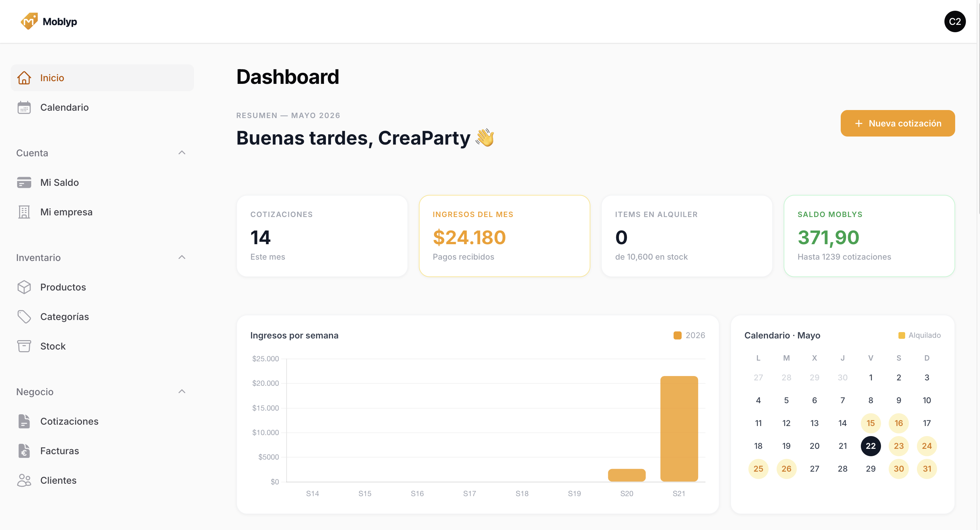Click the S20 bar in the chart
Image resolution: width=980 pixels, height=530 pixels.
click(x=627, y=475)
